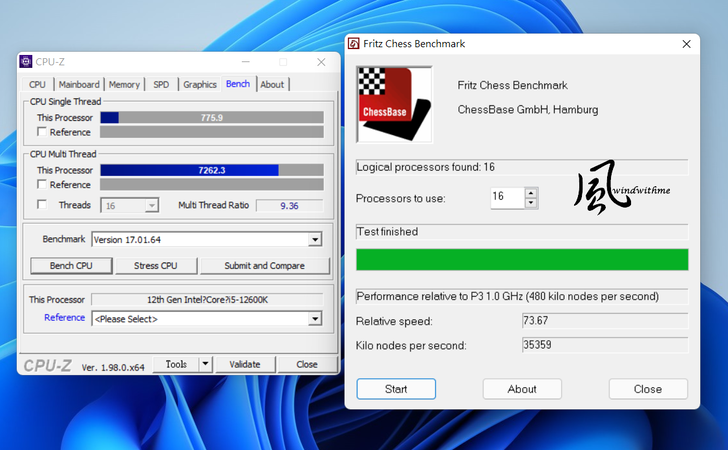Viewport: 728px width, 450px height.
Task: Click the CPU-Z title bar app icon
Action: point(26,62)
